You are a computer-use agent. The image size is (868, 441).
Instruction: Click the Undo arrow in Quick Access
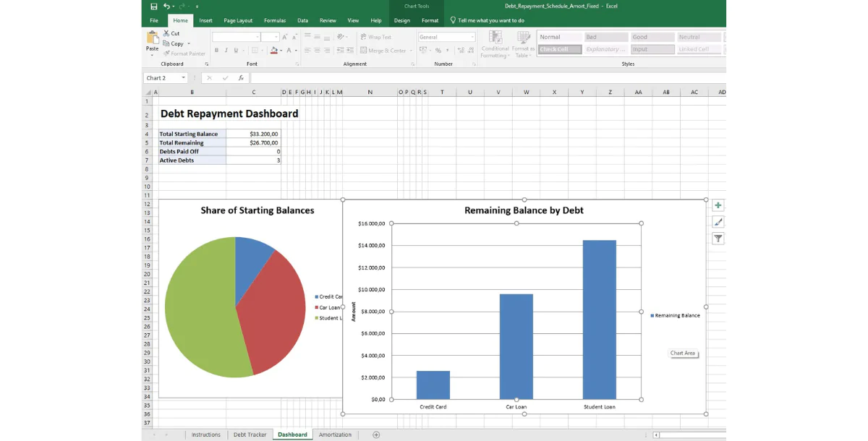[x=166, y=6]
